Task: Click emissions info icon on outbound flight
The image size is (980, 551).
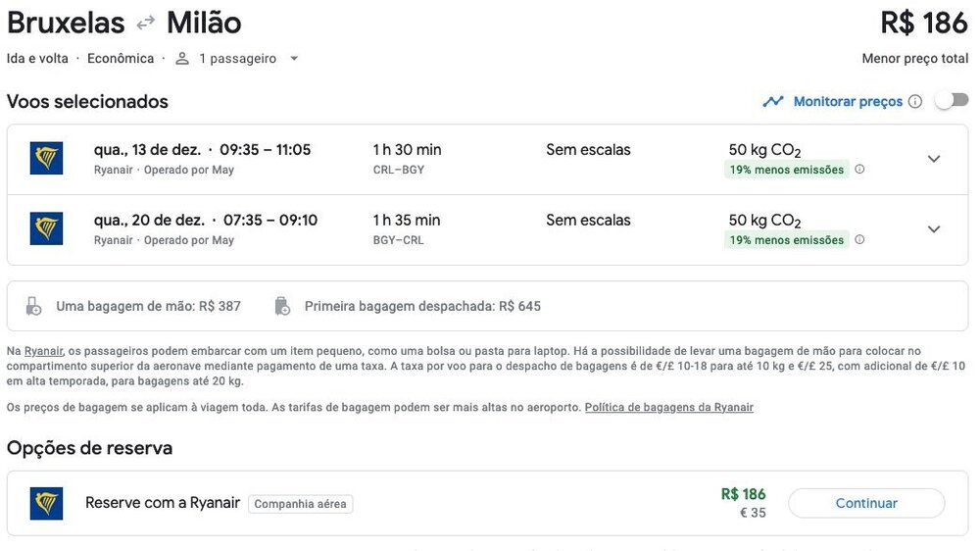Action: point(859,170)
